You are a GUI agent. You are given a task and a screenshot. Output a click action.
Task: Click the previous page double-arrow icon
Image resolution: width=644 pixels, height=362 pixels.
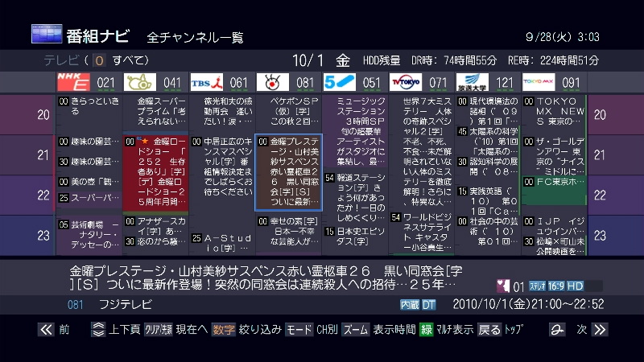tap(46, 330)
